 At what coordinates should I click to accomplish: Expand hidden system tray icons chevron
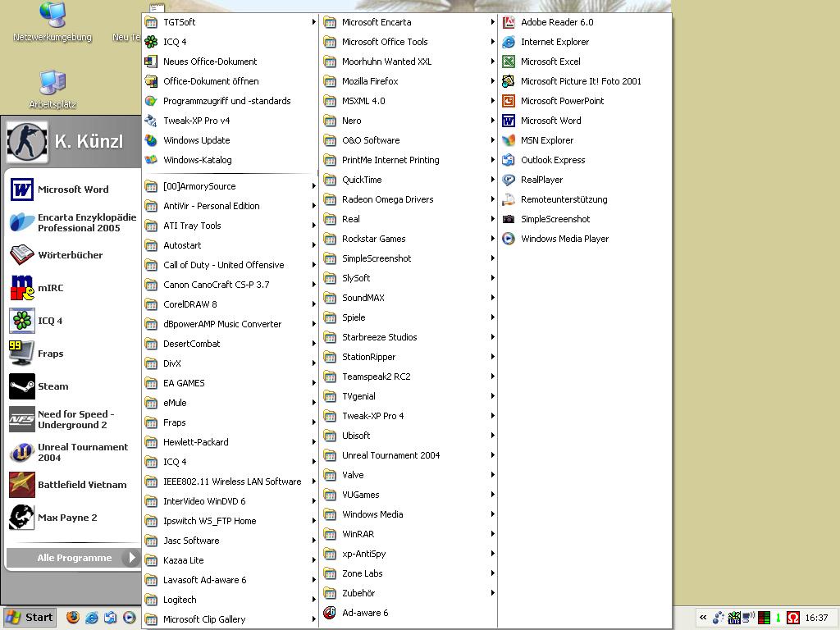[x=703, y=617]
